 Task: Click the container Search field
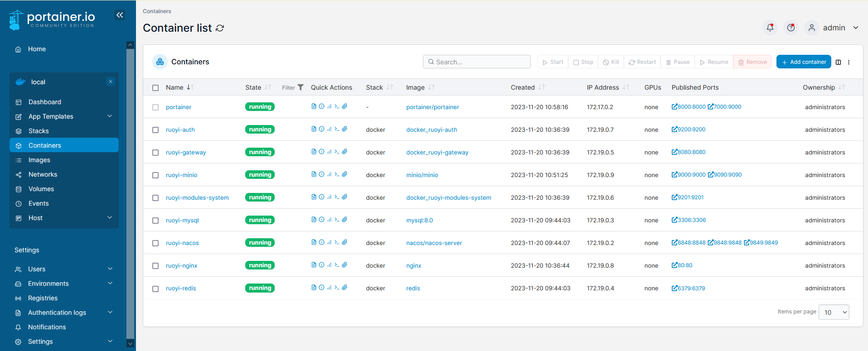(477, 62)
